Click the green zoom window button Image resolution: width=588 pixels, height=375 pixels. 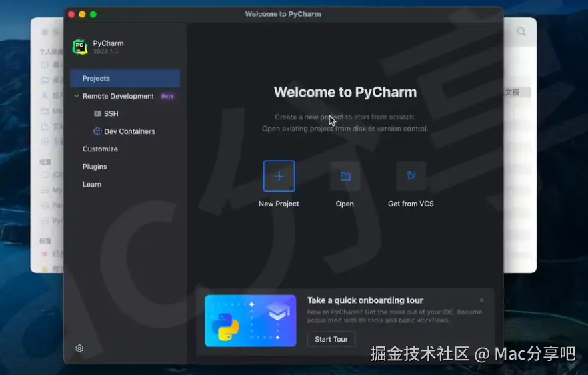(x=93, y=14)
